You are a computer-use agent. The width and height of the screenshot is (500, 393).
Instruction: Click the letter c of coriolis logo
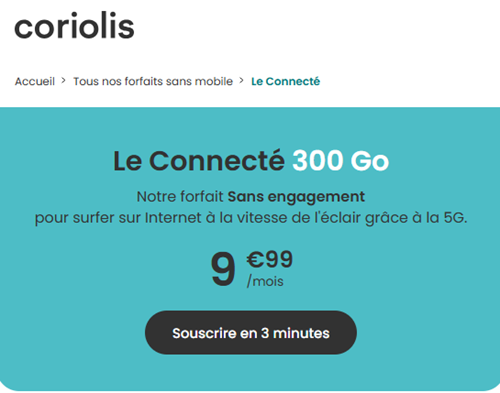click(24, 28)
